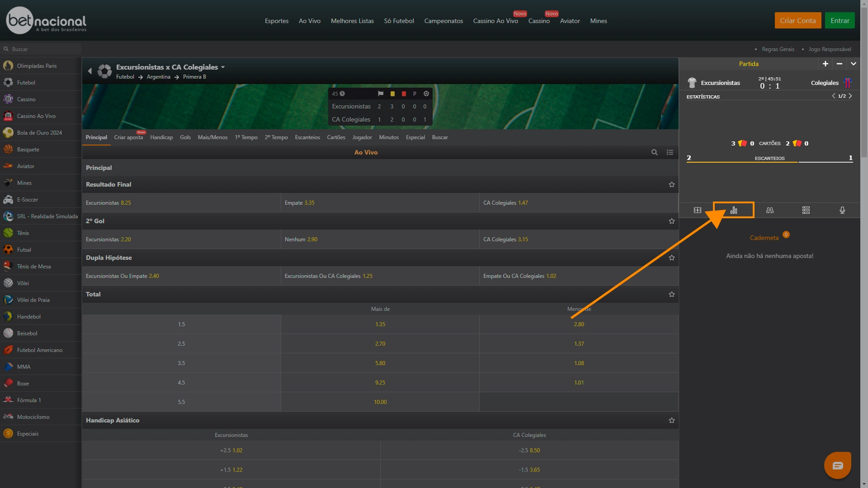This screenshot has width=868, height=488.
Task: Switch to the Handicap tab
Action: (161, 137)
